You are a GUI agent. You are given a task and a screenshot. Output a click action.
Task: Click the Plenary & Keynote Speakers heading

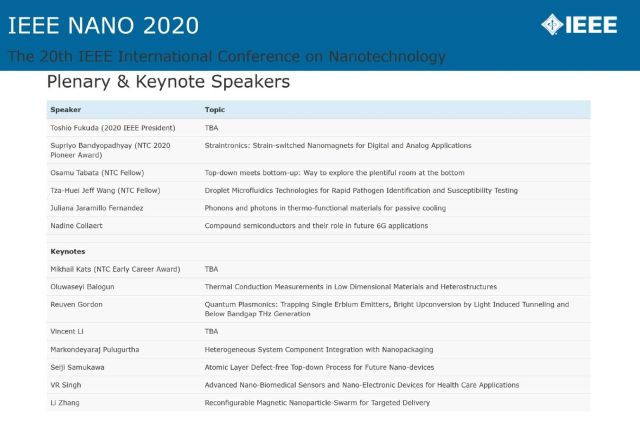click(168, 82)
